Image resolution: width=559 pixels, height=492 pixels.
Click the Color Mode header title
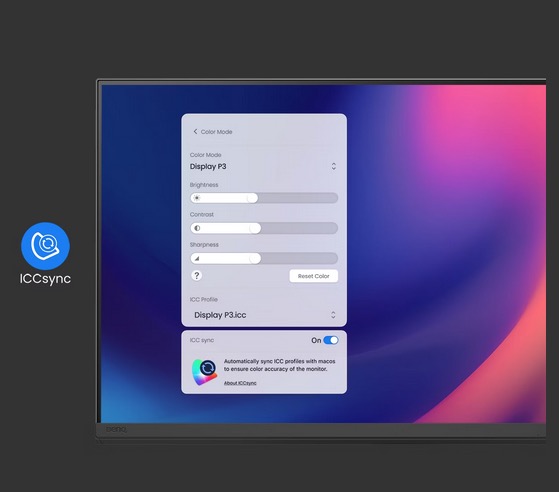pyautogui.click(x=216, y=132)
